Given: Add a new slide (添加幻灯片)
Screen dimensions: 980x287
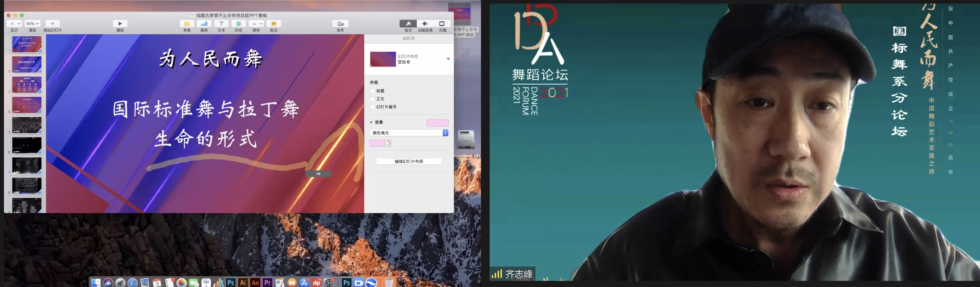Looking at the screenshot, I should [53, 23].
